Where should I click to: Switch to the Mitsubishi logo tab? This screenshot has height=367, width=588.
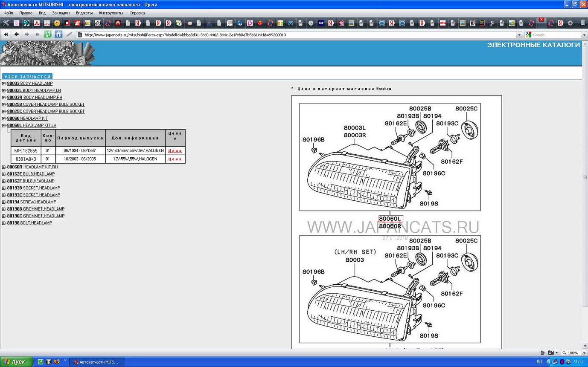click(x=37, y=23)
